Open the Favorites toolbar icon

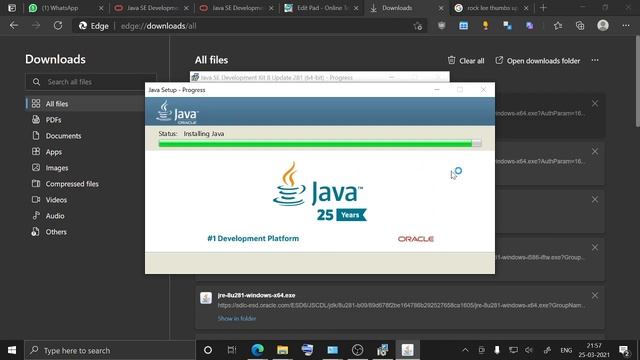pos(558,26)
